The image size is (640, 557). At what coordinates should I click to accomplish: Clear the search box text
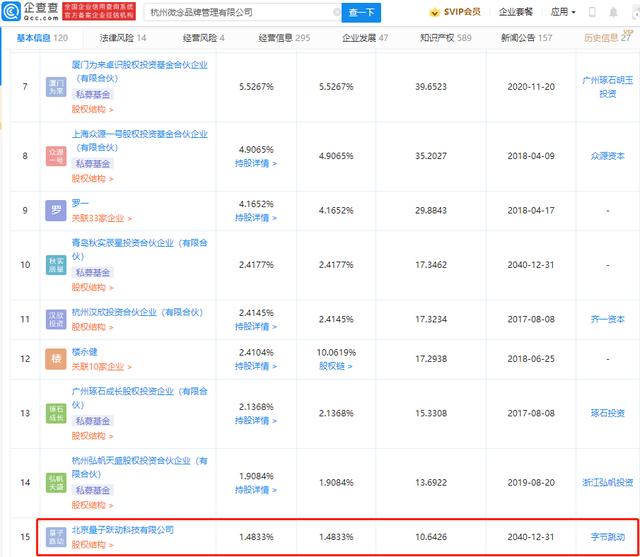tap(336, 12)
